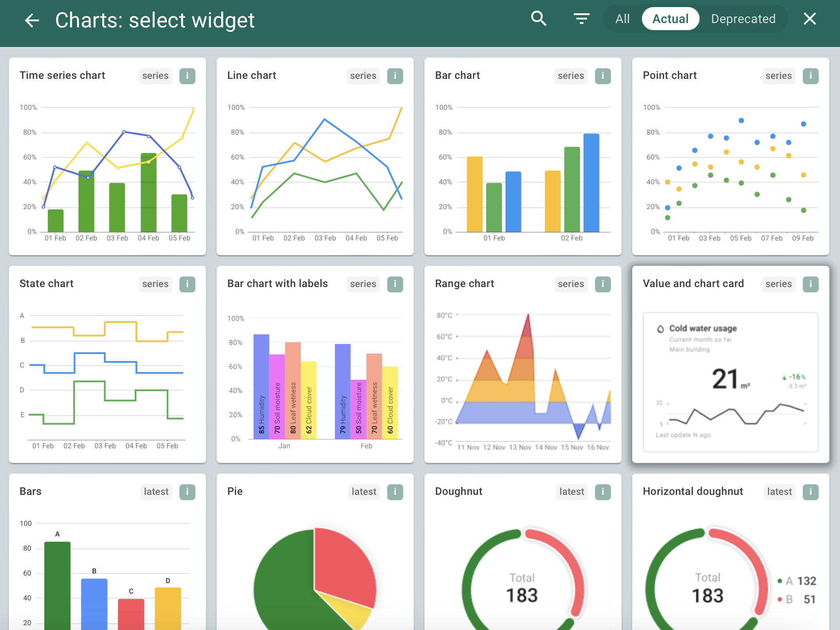Click latest tag on Doughnut widget
840x630 pixels.
pyautogui.click(x=572, y=492)
